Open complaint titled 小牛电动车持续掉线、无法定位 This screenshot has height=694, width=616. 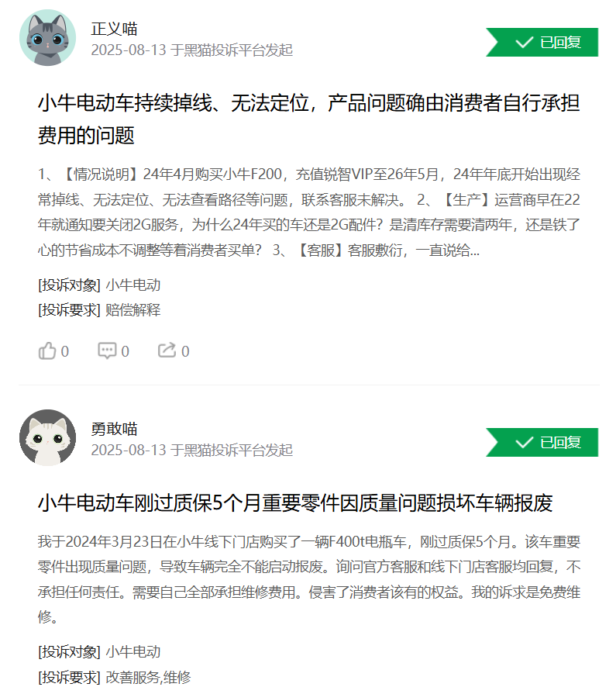pyautogui.click(x=308, y=119)
